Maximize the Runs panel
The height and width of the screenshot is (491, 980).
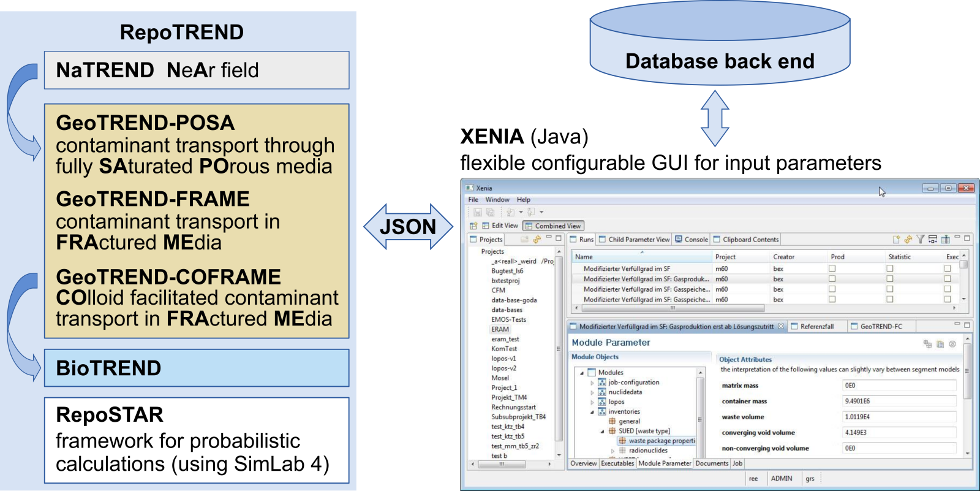967,238
